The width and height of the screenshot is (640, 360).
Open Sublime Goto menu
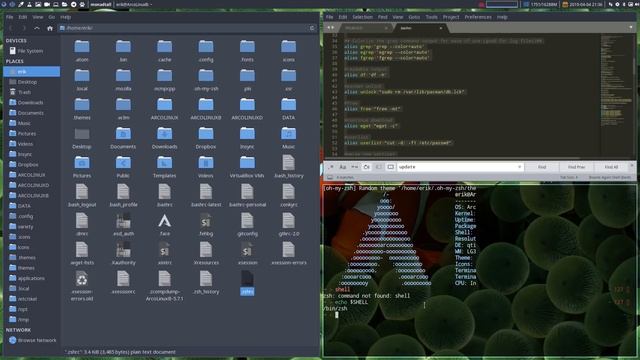point(414,17)
